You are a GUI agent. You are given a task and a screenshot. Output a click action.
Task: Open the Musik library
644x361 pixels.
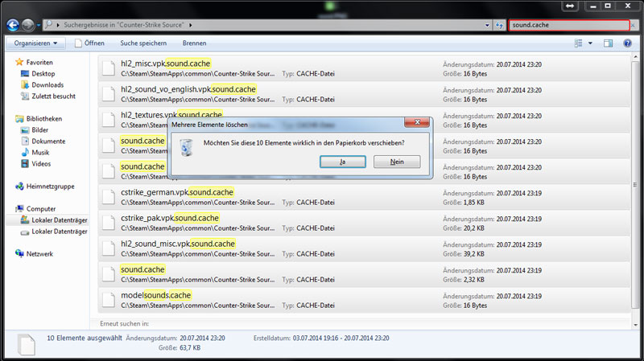coord(35,152)
